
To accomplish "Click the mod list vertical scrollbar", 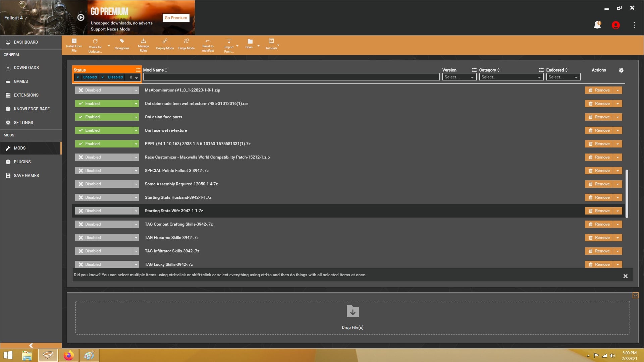I will [627, 193].
